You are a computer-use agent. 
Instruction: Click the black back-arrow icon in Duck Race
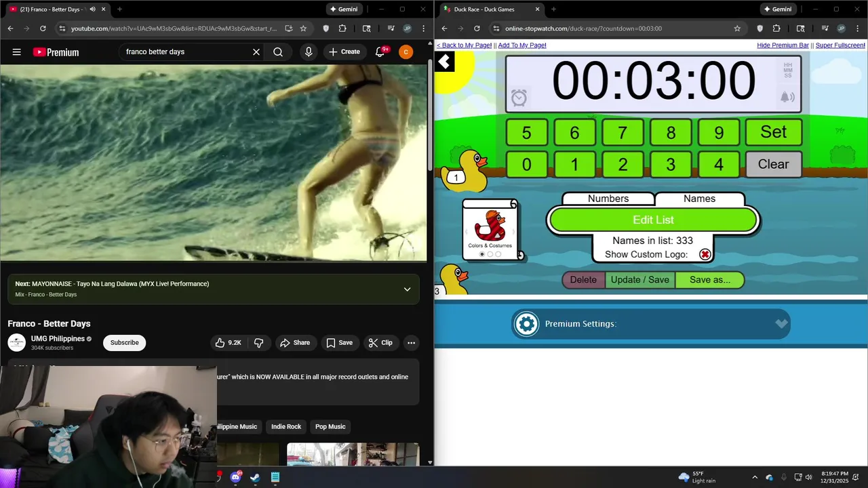click(x=444, y=62)
